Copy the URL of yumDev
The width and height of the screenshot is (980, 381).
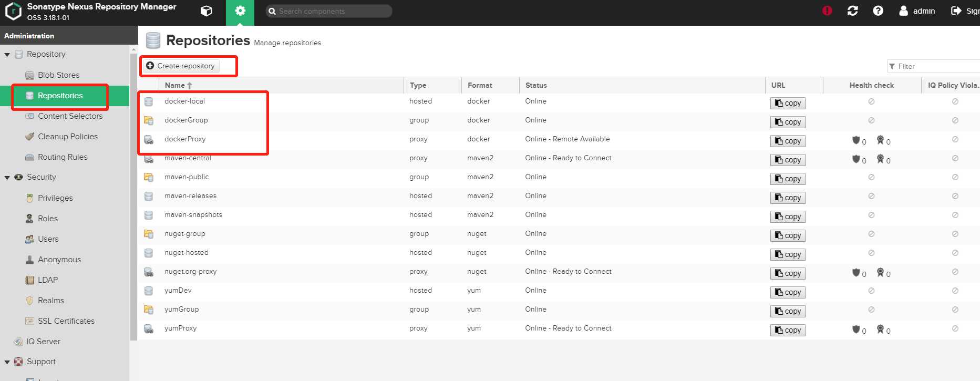coord(788,292)
